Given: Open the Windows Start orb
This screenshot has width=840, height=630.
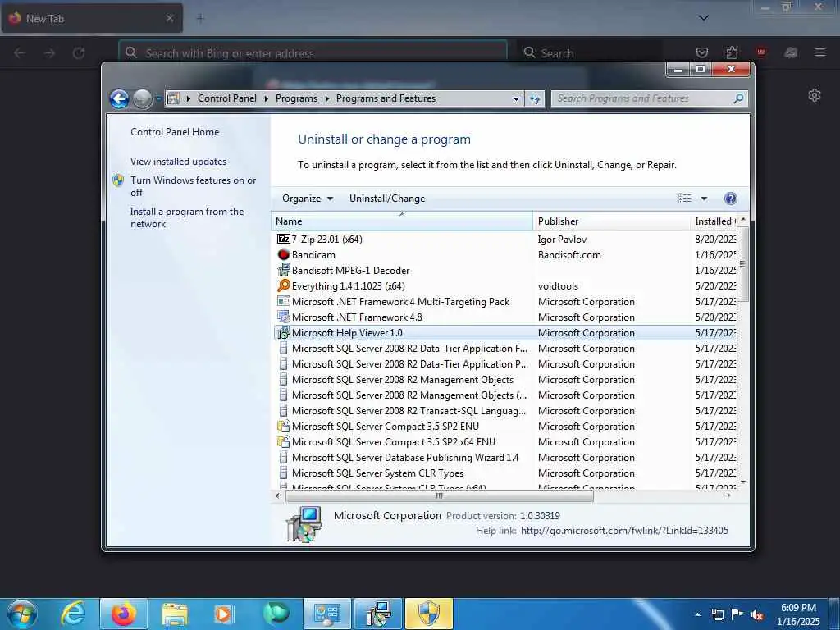Looking at the screenshot, I should [x=22, y=614].
